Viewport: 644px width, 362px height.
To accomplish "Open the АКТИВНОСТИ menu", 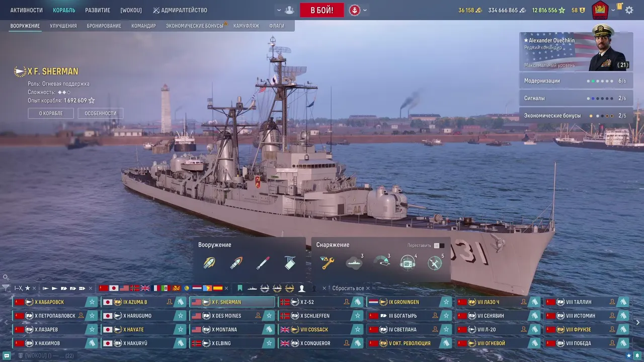I will (x=27, y=10).
